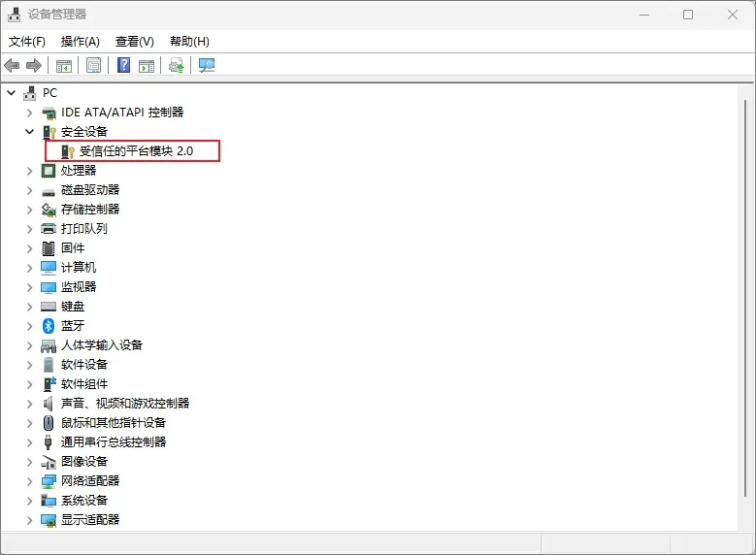Collapse the PC root node

tap(12, 92)
